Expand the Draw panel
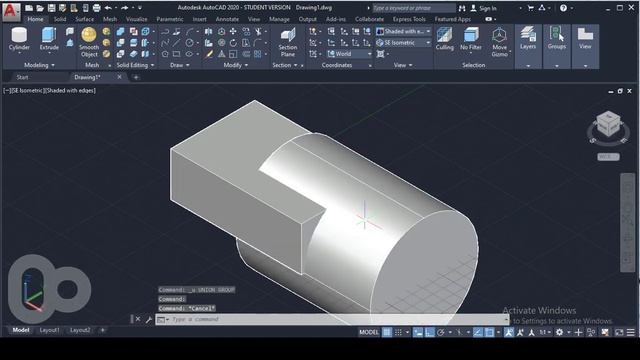 pos(180,65)
